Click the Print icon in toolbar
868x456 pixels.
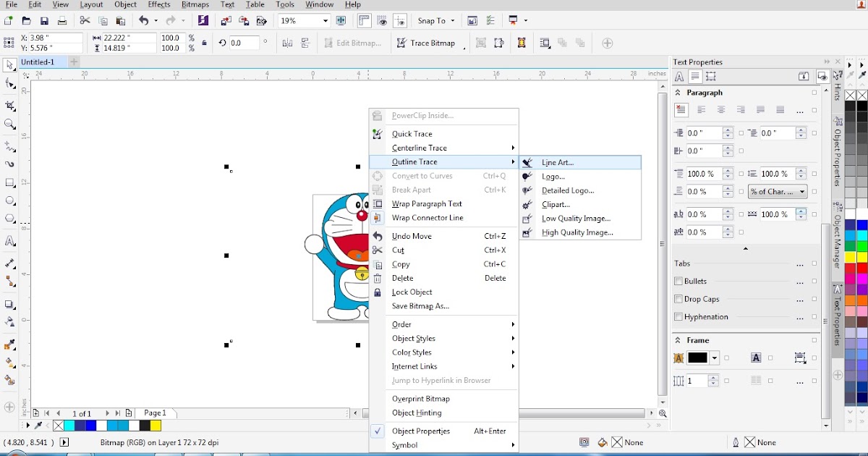tap(62, 21)
